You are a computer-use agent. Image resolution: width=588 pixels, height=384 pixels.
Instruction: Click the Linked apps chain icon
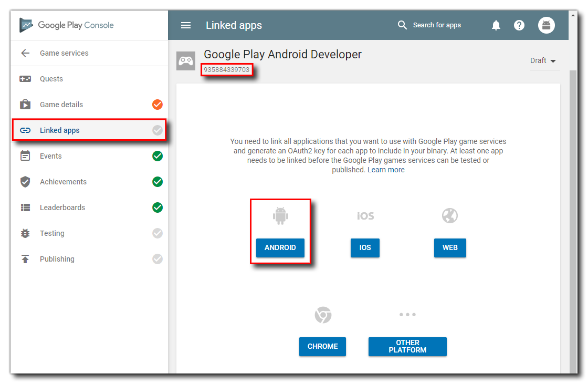25,130
